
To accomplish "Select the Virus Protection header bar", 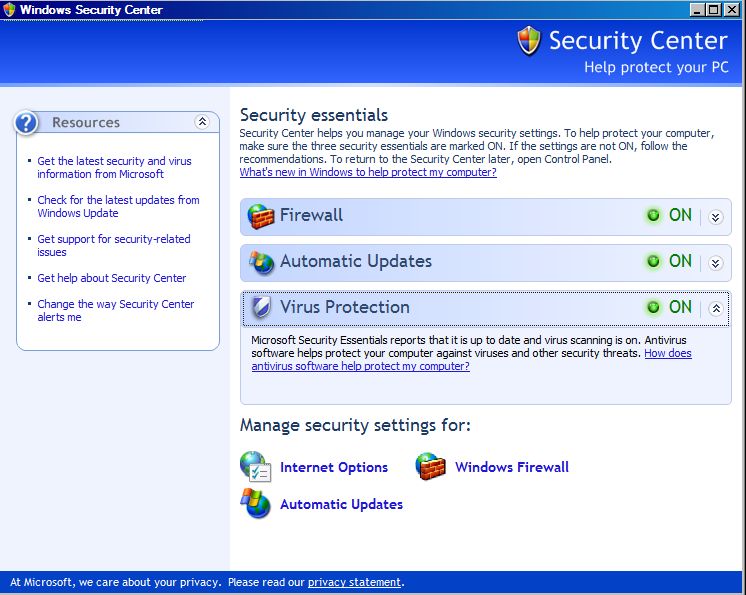I will (x=486, y=309).
